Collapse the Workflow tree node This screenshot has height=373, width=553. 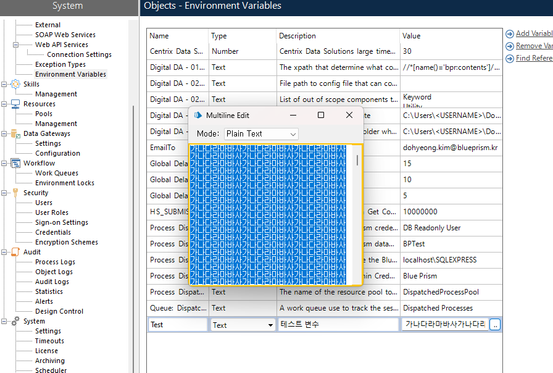(x=4, y=163)
